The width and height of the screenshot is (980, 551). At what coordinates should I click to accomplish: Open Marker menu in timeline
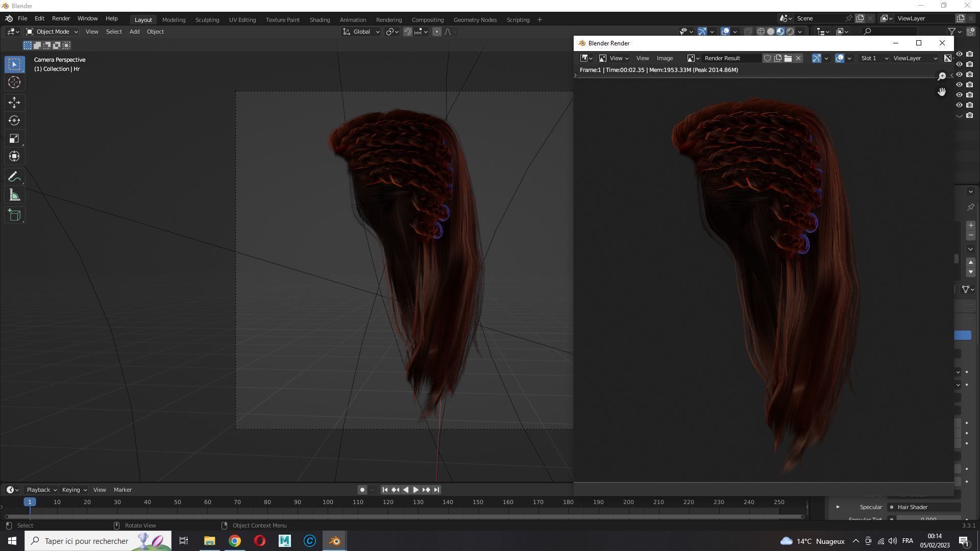coord(122,490)
